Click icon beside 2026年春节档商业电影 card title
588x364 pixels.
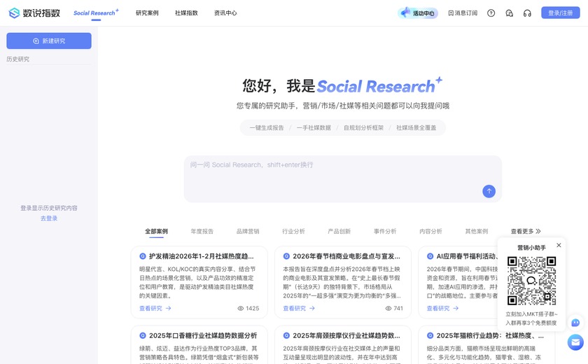[286, 256]
